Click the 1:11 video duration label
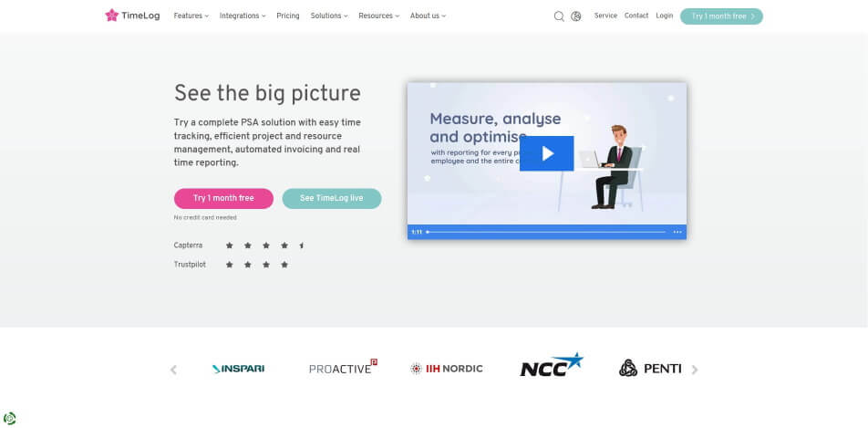 [417, 232]
